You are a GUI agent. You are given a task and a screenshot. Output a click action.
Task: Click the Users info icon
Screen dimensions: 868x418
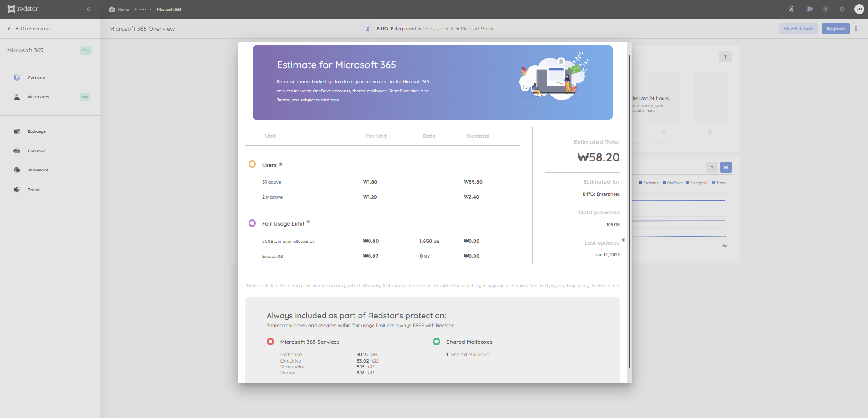pos(280,164)
